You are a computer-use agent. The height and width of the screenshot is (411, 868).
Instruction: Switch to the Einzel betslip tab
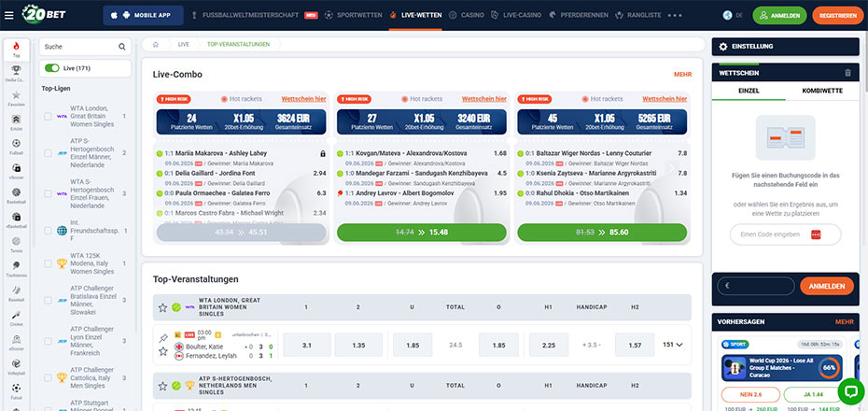point(749,91)
